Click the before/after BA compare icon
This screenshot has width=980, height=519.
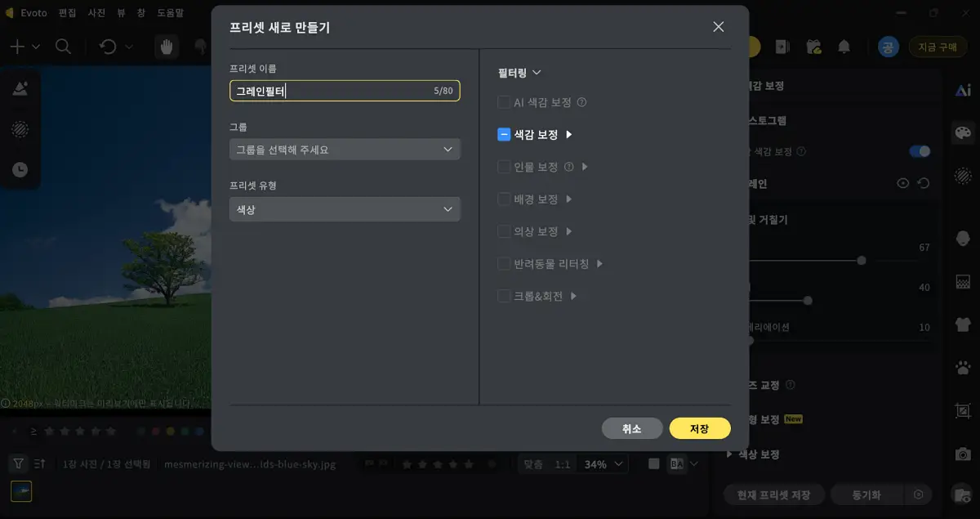pos(676,463)
